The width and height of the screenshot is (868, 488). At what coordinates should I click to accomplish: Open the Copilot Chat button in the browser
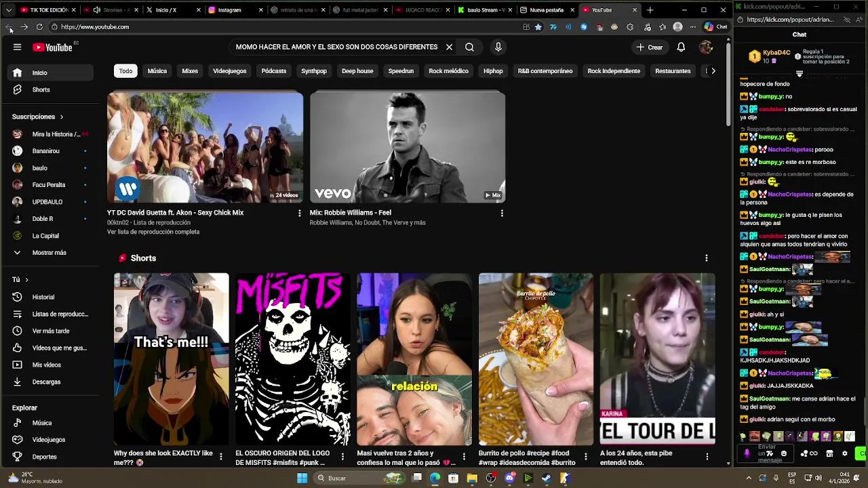715,27
